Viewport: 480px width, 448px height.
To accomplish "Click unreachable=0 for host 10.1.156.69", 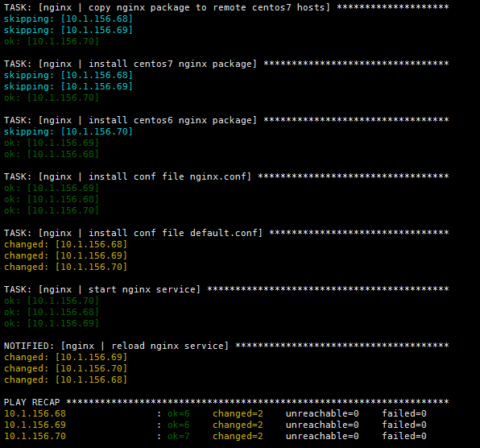I will (x=322, y=425).
